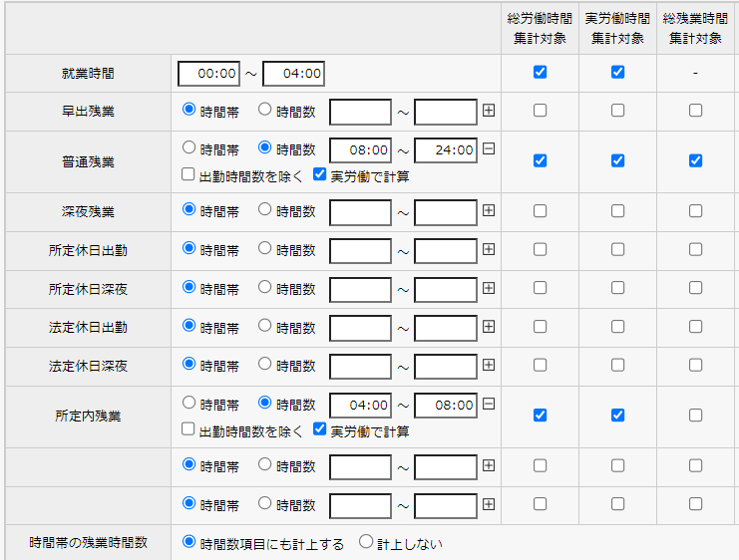
Task: Collapse the 普通残業 row minus icon
Action: tap(489, 149)
